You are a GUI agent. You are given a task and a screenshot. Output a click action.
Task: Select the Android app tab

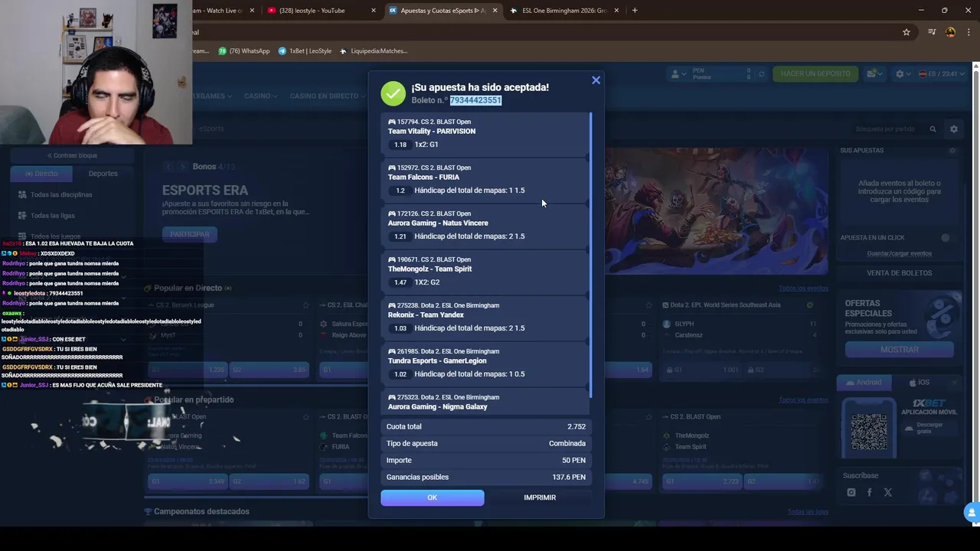(864, 383)
